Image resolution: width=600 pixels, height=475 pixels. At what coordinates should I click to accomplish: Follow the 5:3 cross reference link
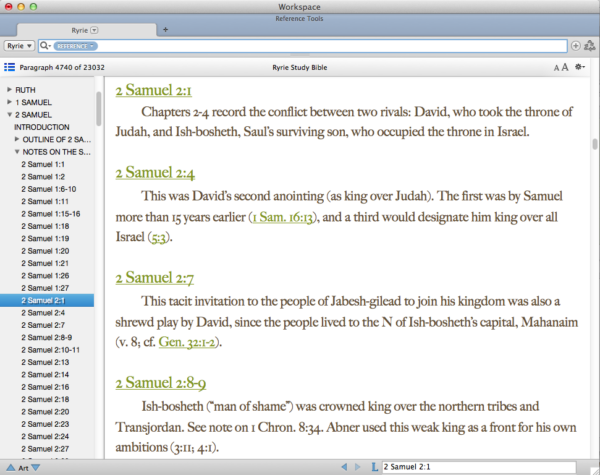(158, 238)
